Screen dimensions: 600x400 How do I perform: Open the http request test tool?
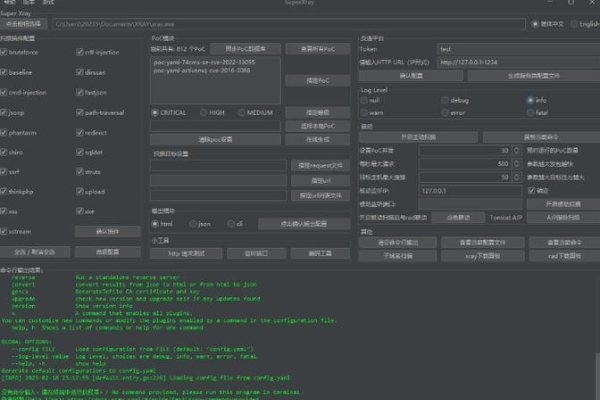186,253
